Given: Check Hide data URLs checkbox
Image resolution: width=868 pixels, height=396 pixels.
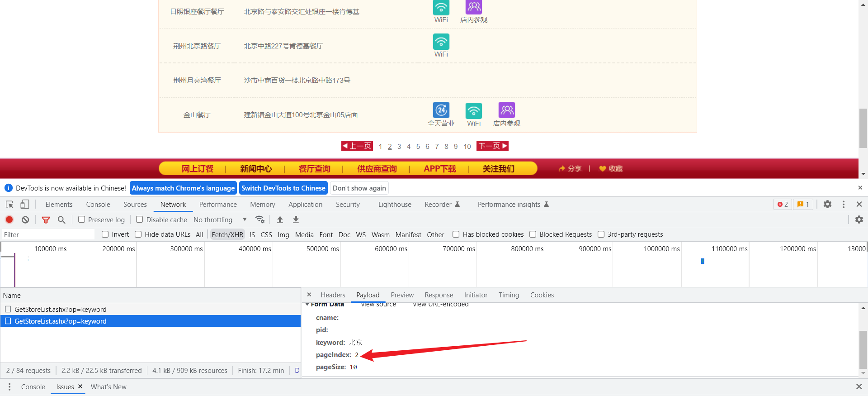Looking at the screenshot, I should point(138,234).
